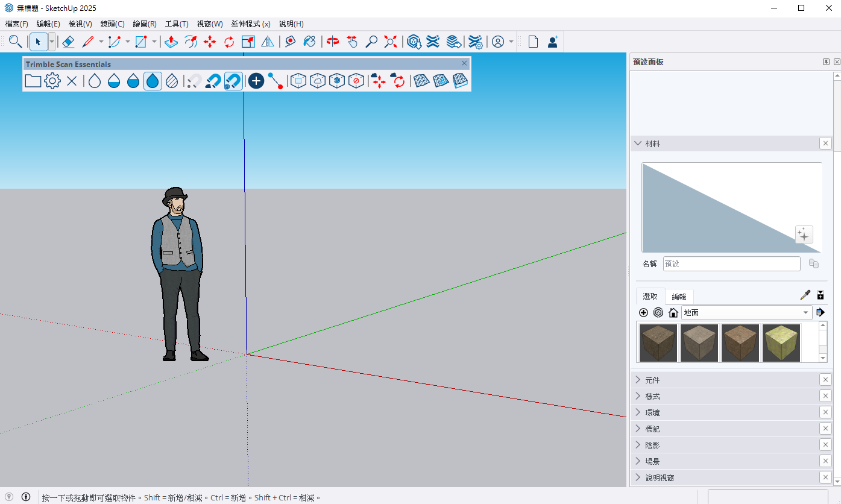Close the Trimble Scan Essentials toolbar
Screen dimensions: 841x504
tap(464, 63)
